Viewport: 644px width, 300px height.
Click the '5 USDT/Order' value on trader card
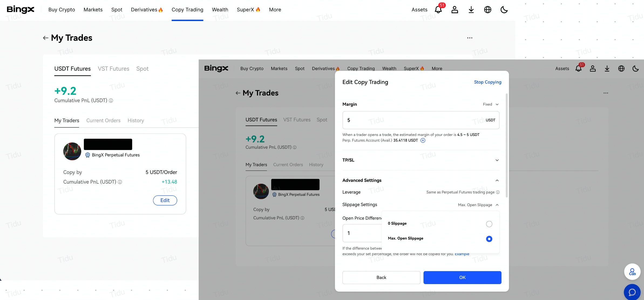(x=161, y=172)
